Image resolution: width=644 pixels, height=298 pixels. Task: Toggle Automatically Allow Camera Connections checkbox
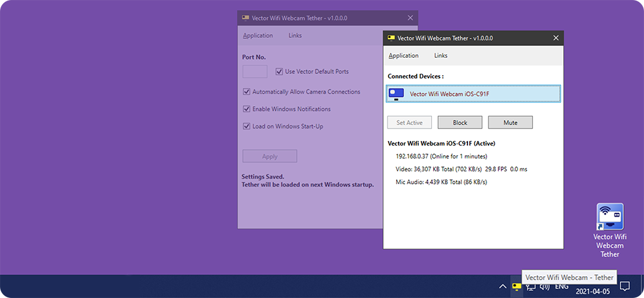pos(247,92)
